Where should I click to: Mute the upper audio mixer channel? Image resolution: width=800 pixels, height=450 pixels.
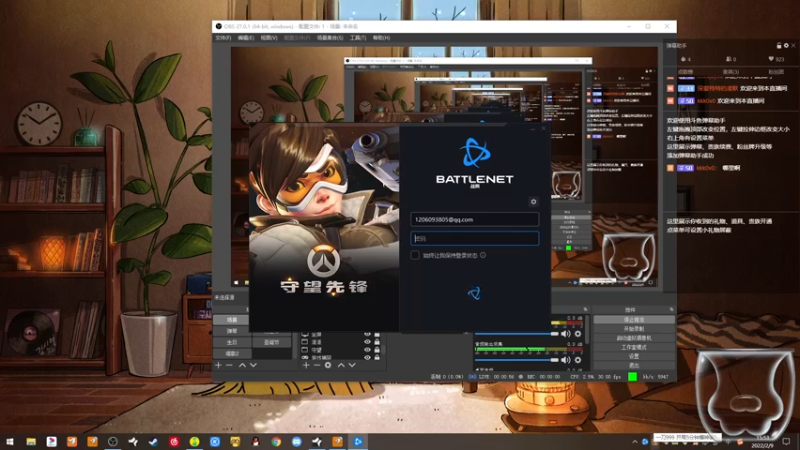(565, 334)
